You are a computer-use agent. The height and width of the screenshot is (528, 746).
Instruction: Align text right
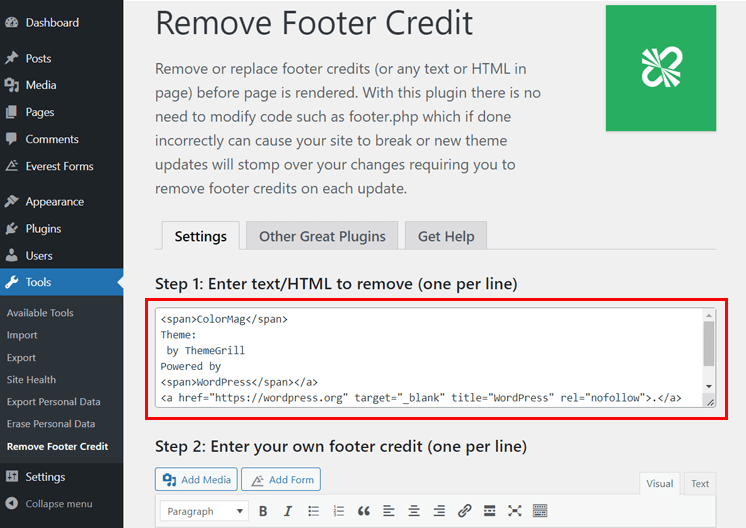pos(439,511)
